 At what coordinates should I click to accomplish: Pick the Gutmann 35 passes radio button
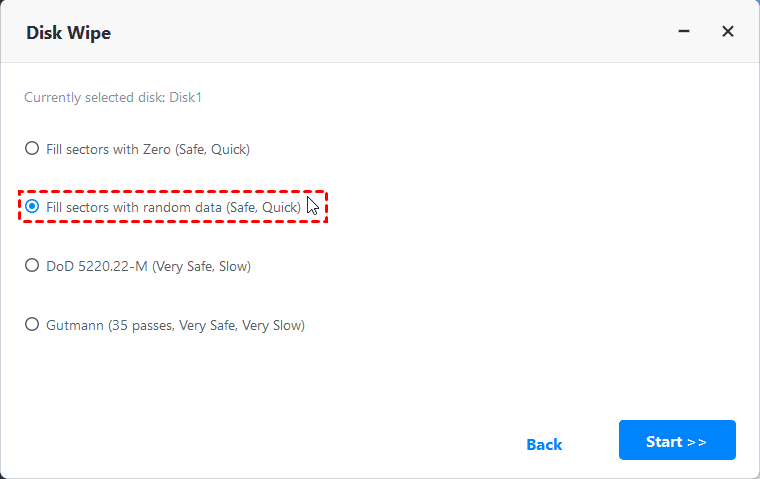(32, 325)
